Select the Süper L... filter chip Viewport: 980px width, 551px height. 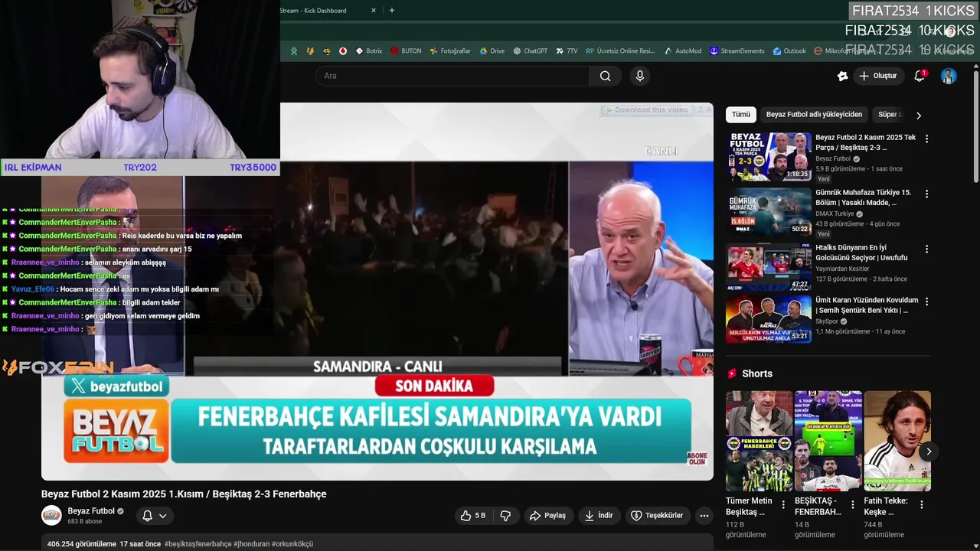(890, 115)
